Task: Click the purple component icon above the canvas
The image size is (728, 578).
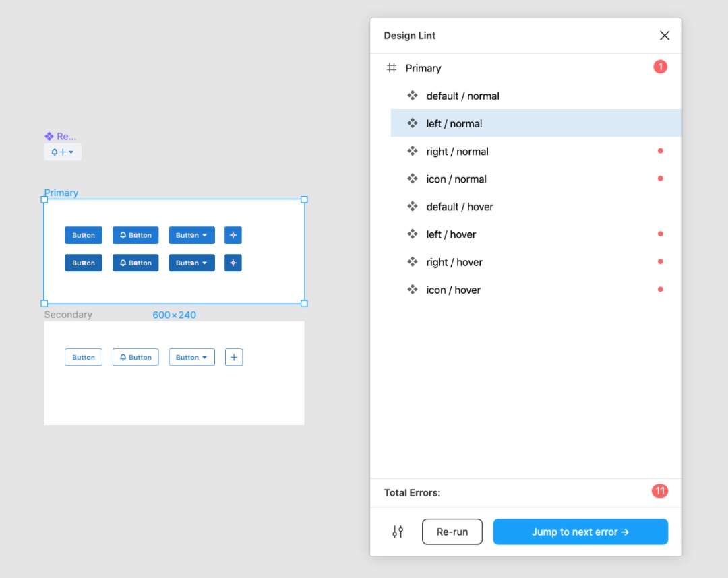Action: 49,136
